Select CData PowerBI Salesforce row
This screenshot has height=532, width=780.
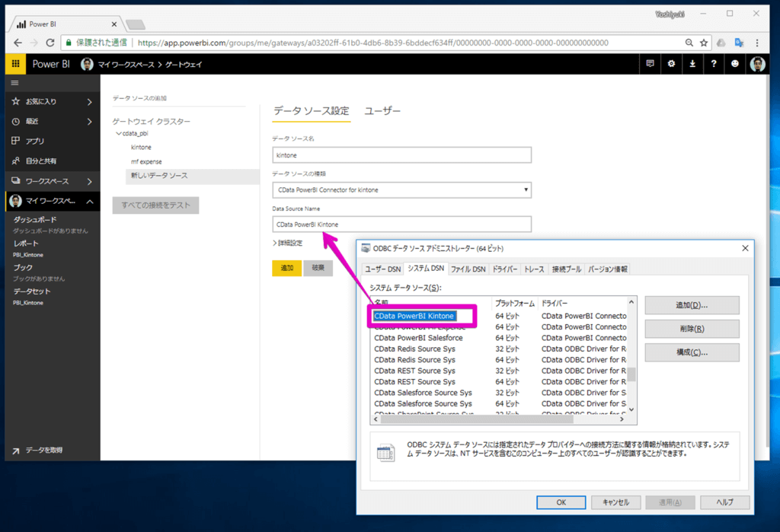pyautogui.click(x=500, y=338)
